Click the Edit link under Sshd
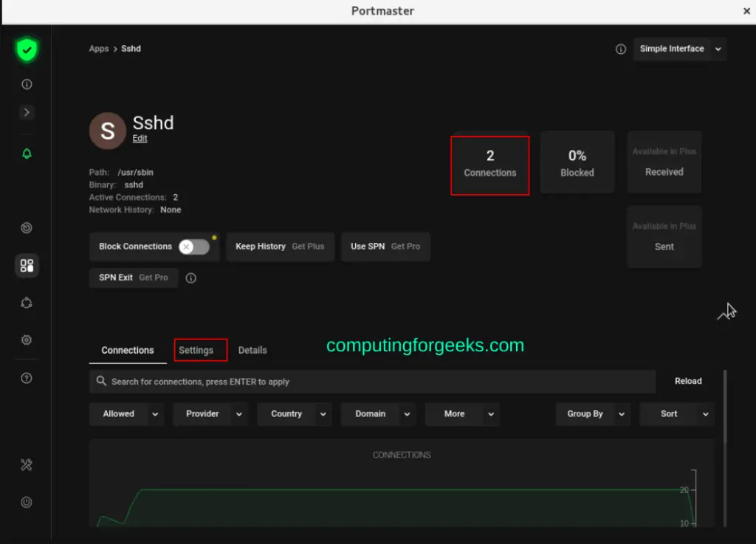Image resolution: width=756 pixels, height=544 pixels. (x=140, y=138)
